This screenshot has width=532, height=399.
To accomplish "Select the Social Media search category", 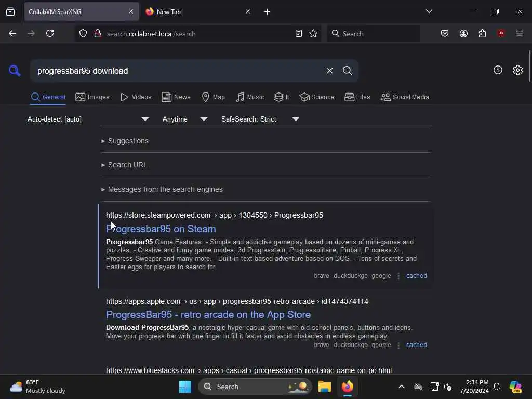I will pos(405,97).
